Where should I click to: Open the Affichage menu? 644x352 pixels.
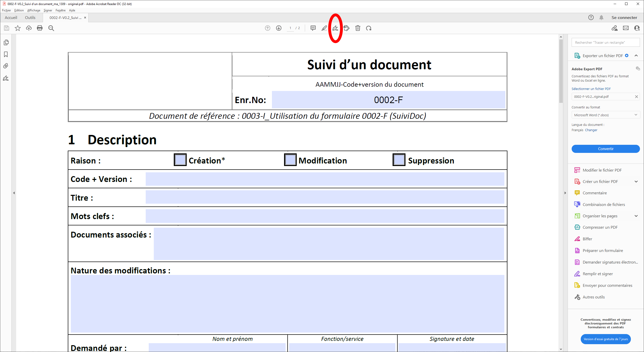tap(34, 10)
